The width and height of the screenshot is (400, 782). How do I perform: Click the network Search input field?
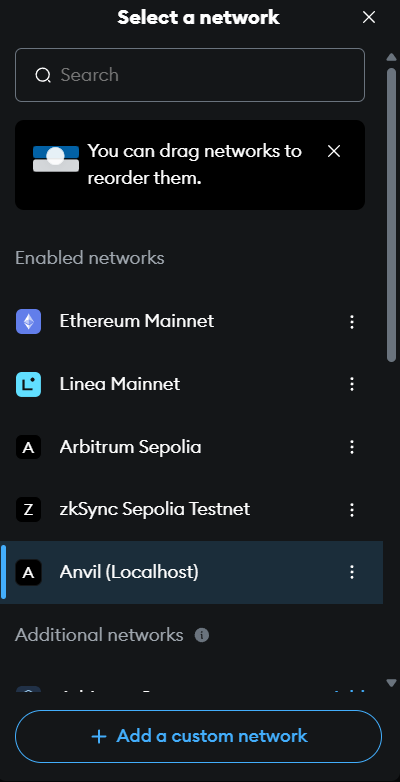tap(190, 75)
